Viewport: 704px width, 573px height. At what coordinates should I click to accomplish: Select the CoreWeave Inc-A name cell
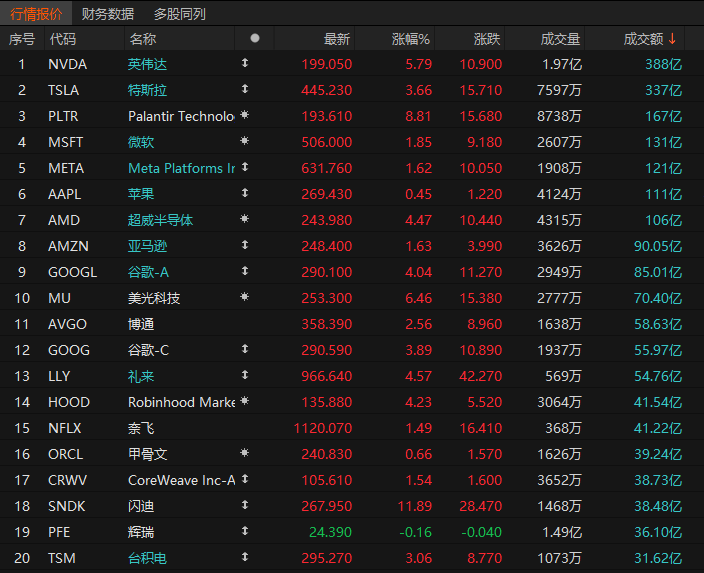pyautogui.click(x=181, y=480)
